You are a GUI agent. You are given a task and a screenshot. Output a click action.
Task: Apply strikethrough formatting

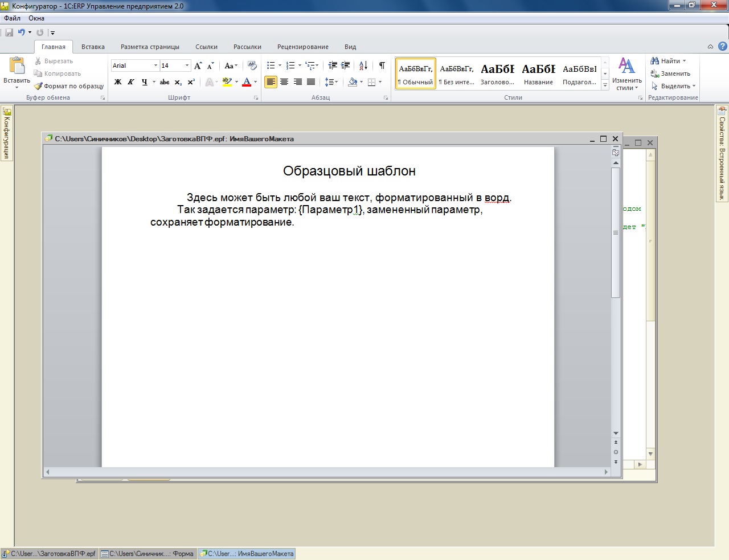point(165,82)
